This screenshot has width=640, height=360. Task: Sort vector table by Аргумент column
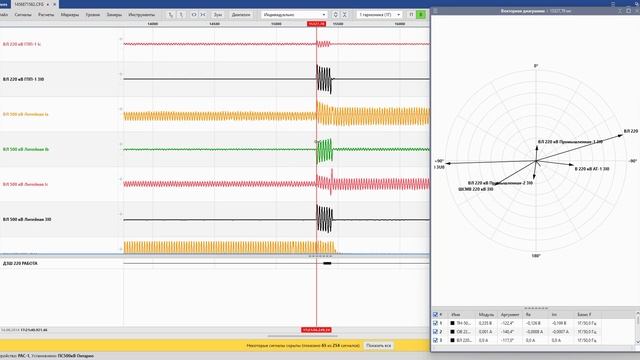click(510, 315)
